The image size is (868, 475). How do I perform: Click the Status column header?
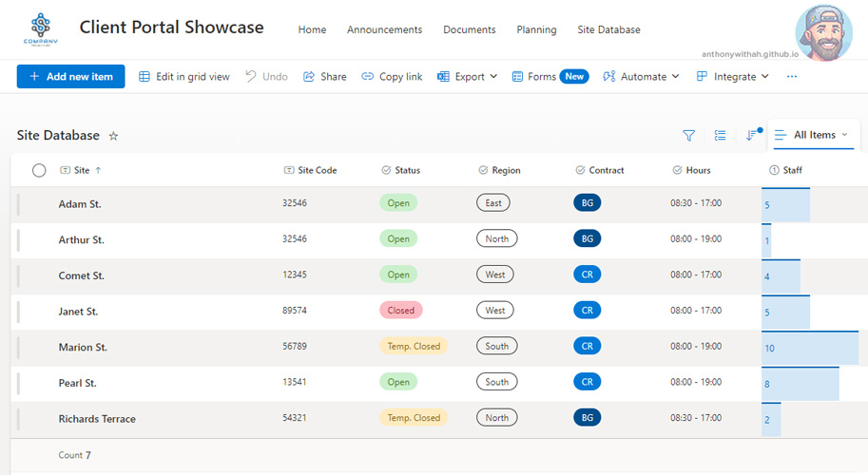click(x=407, y=171)
